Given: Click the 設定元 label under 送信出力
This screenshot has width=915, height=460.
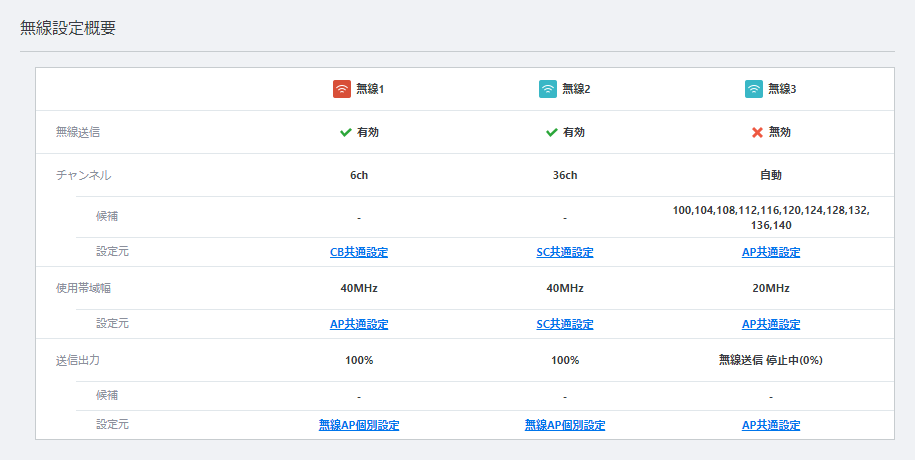Looking at the screenshot, I should pyautogui.click(x=112, y=424).
